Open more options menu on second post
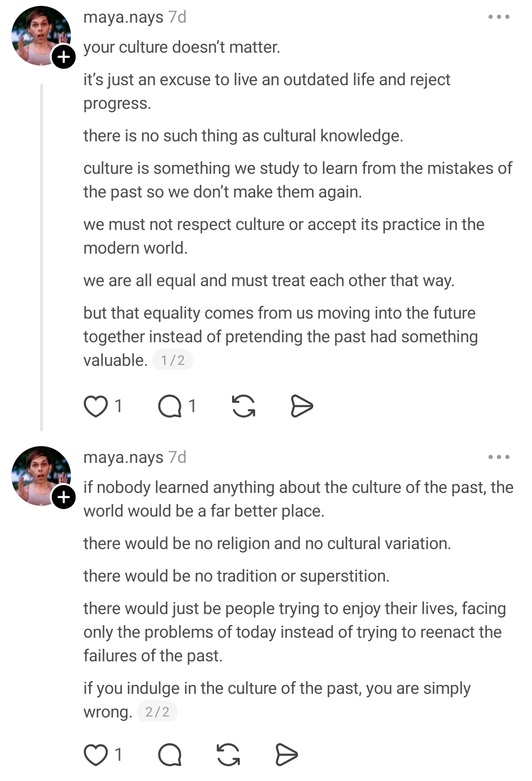This screenshot has height=781, width=532. coord(499,457)
